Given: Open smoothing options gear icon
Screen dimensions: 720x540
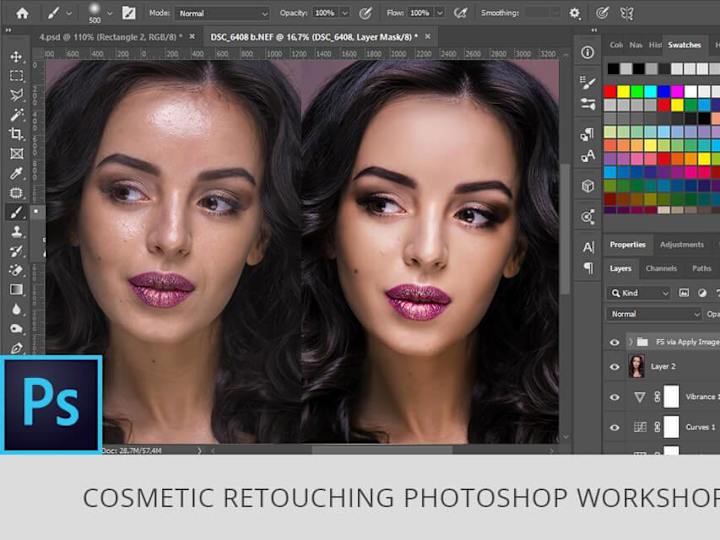Looking at the screenshot, I should click(574, 13).
